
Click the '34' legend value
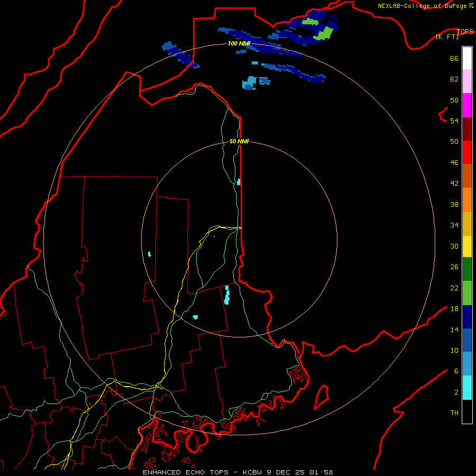(x=454, y=225)
